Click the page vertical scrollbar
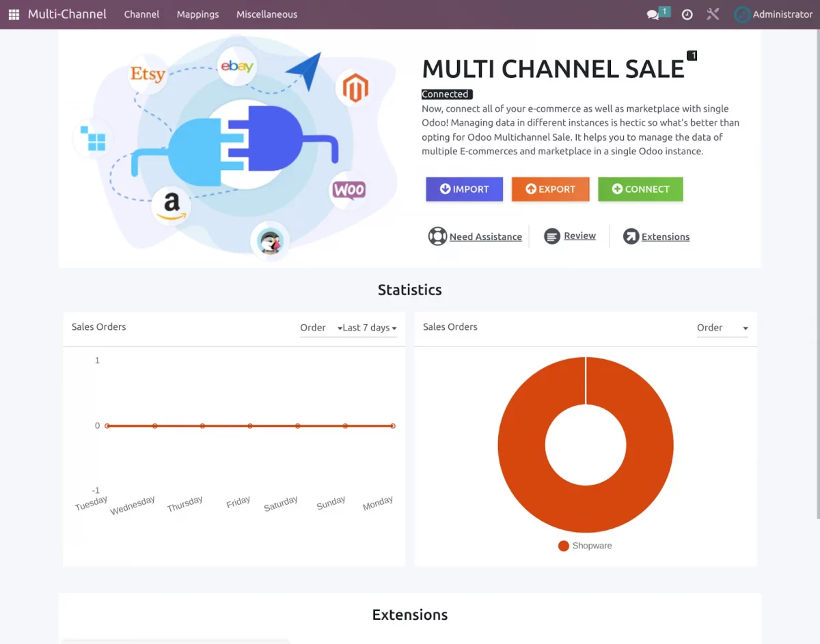The image size is (820, 644). click(817, 273)
